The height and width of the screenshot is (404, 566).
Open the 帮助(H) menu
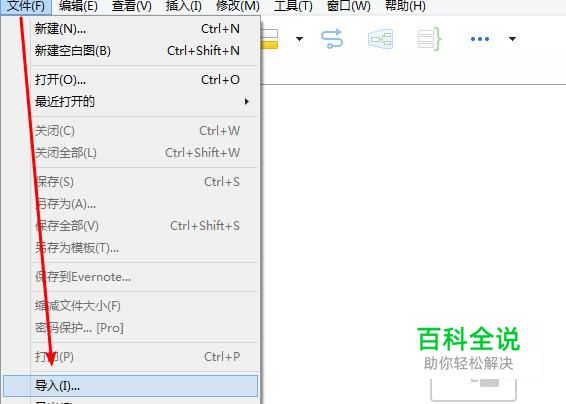pos(405,6)
